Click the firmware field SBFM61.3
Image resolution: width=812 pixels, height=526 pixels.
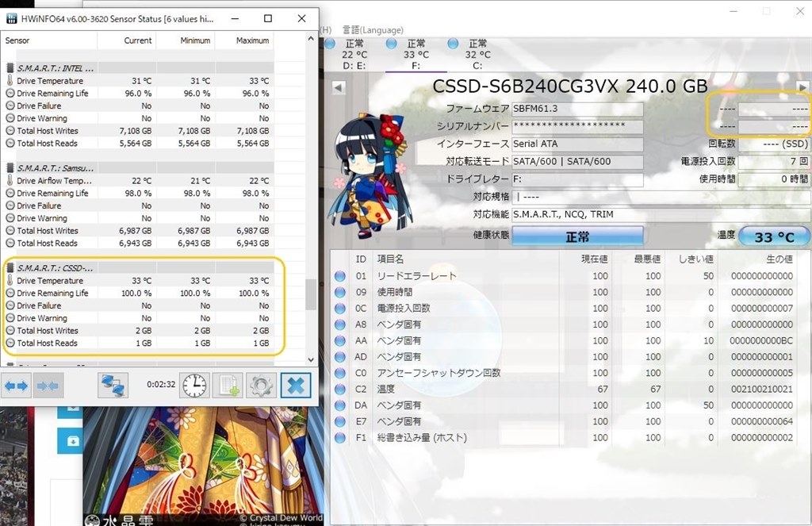click(577, 109)
